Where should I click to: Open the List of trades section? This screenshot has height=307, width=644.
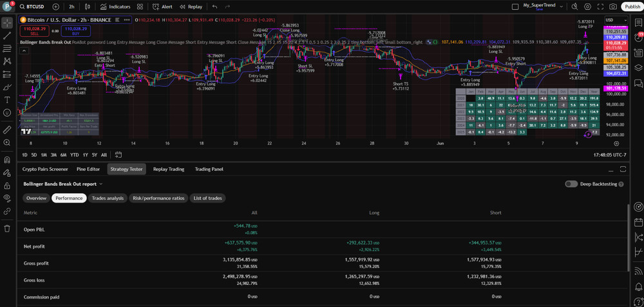[x=207, y=199]
